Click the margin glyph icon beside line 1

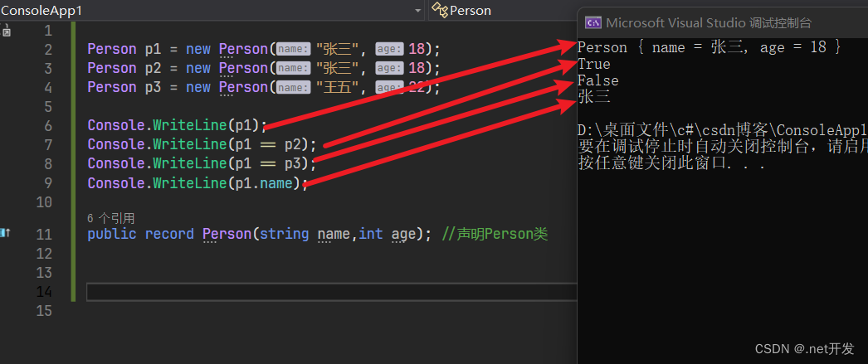click(6, 31)
